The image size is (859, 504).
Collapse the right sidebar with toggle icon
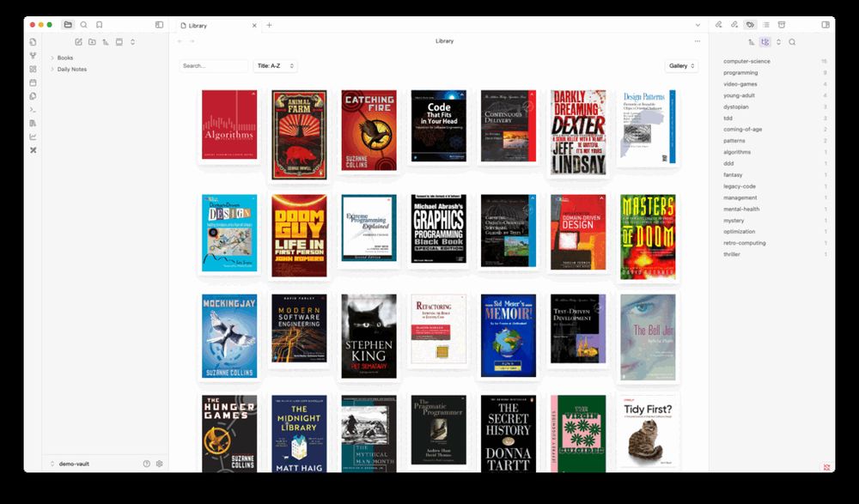(x=825, y=25)
